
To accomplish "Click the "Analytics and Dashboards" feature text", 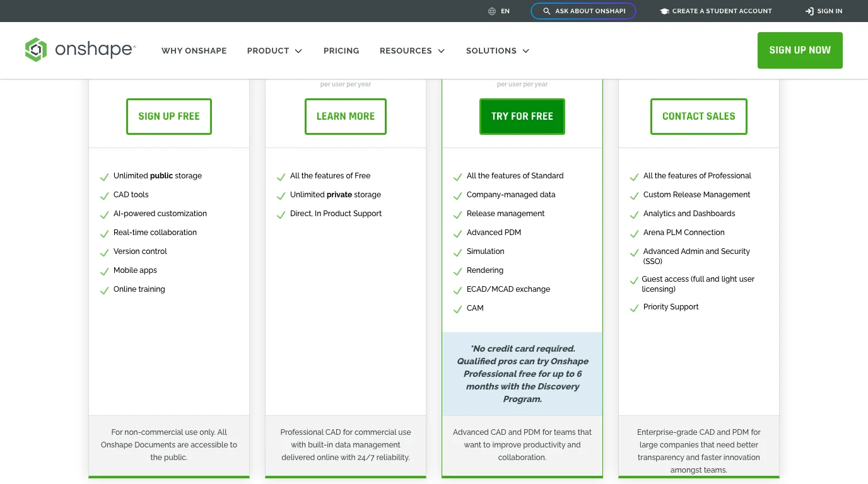I will point(689,214).
